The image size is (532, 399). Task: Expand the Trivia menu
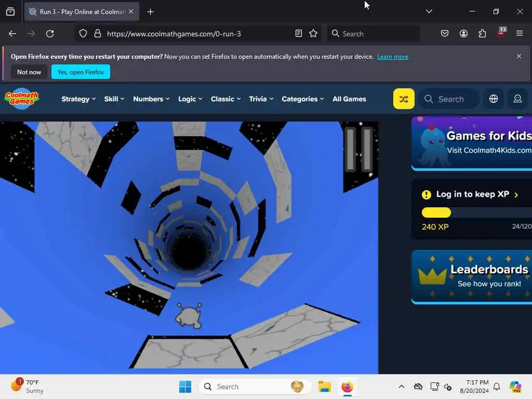261,99
